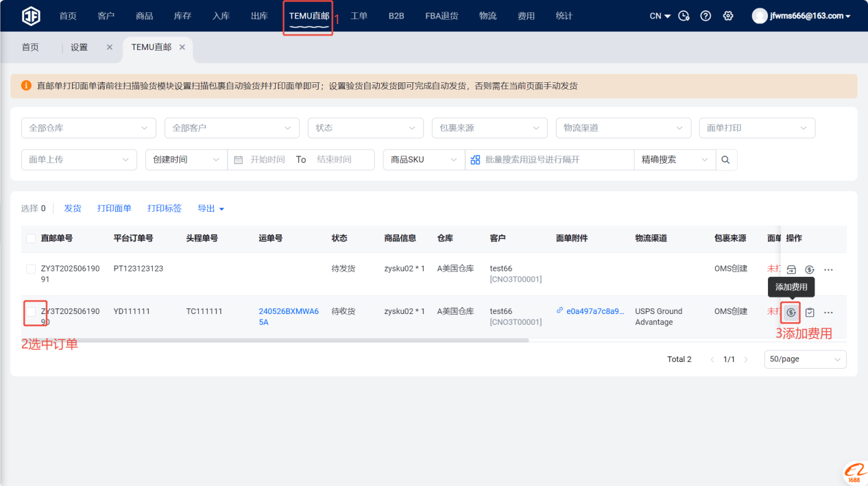Click the JF logo in the top bar
This screenshot has width=868, height=486.
pyautogui.click(x=31, y=16)
